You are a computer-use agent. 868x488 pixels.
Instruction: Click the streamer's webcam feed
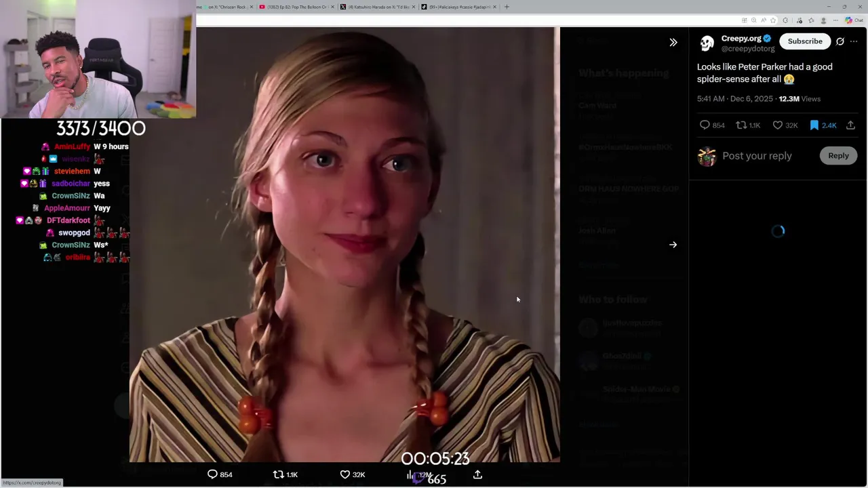98,59
